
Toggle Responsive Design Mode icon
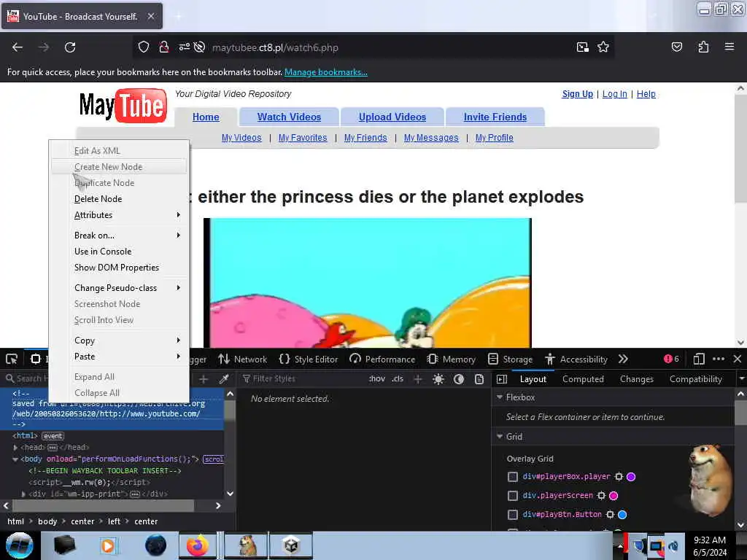[698, 359]
